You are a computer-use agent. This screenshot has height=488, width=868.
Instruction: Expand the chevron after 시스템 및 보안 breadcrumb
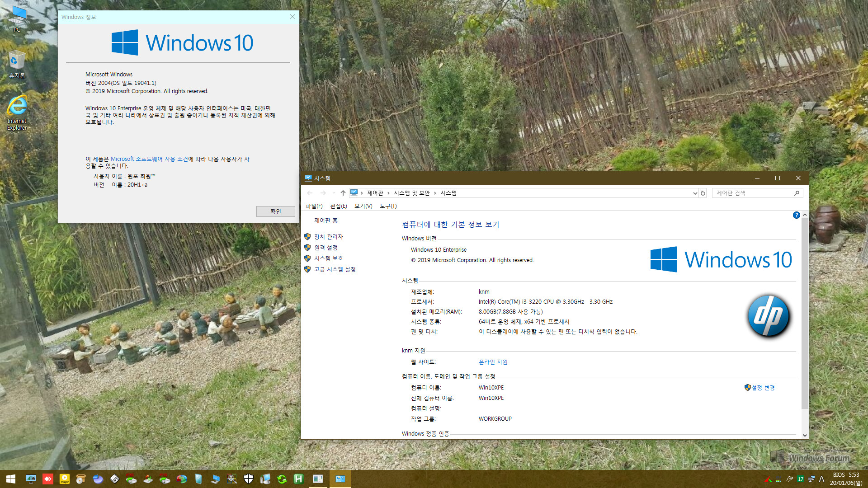[435, 193]
